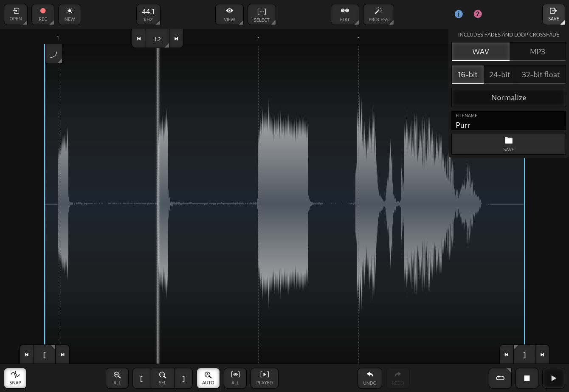
Task: Toggle SNAP to zero crossings
Action: 15,378
